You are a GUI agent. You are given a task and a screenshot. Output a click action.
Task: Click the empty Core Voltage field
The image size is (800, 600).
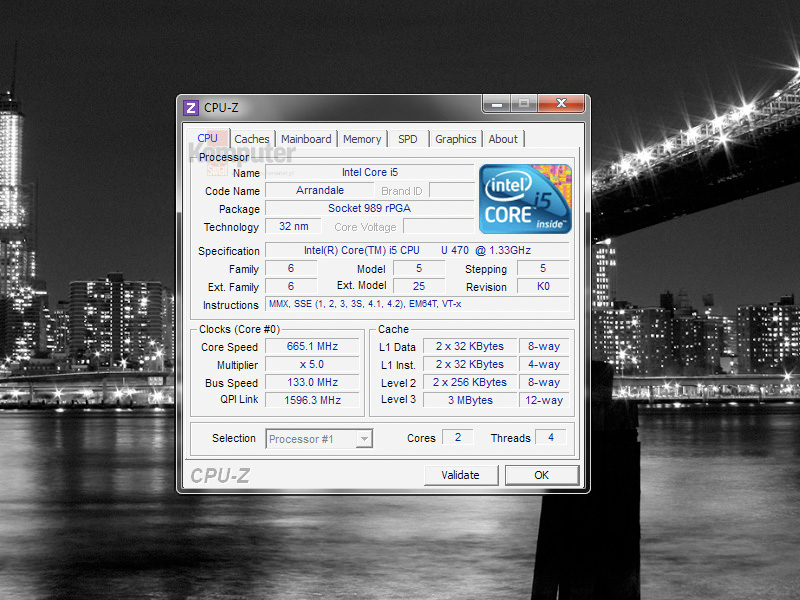[439, 227]
